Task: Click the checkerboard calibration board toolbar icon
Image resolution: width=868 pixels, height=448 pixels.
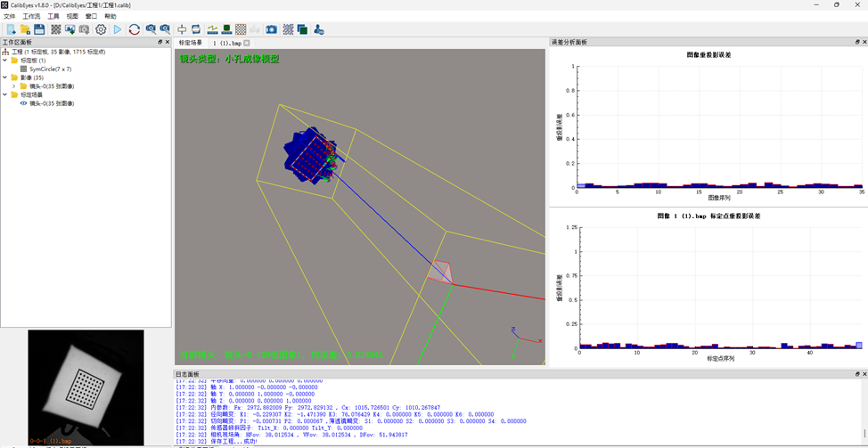Action: (x=55, y=29)
